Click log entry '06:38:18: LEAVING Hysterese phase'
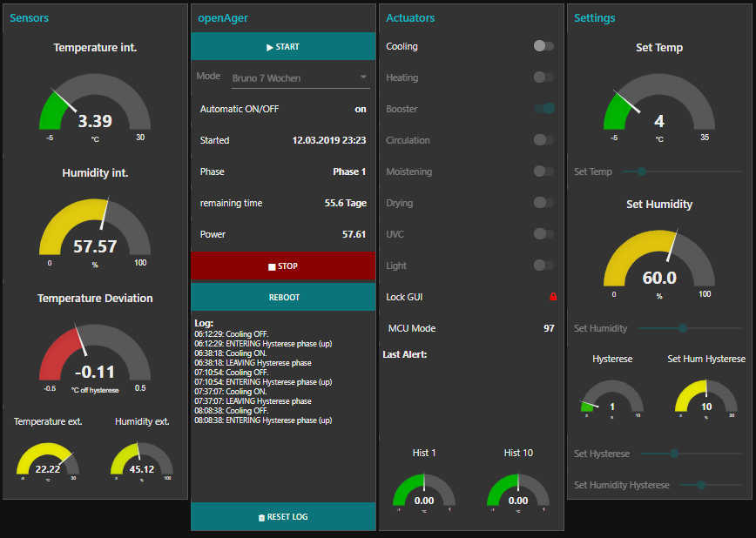The image size is (756, 538). pyautogui.click(x=253, y=363)
